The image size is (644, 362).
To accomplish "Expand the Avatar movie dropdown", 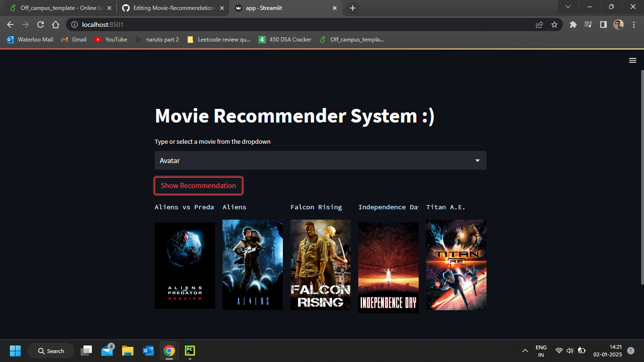I will point(321,160).
